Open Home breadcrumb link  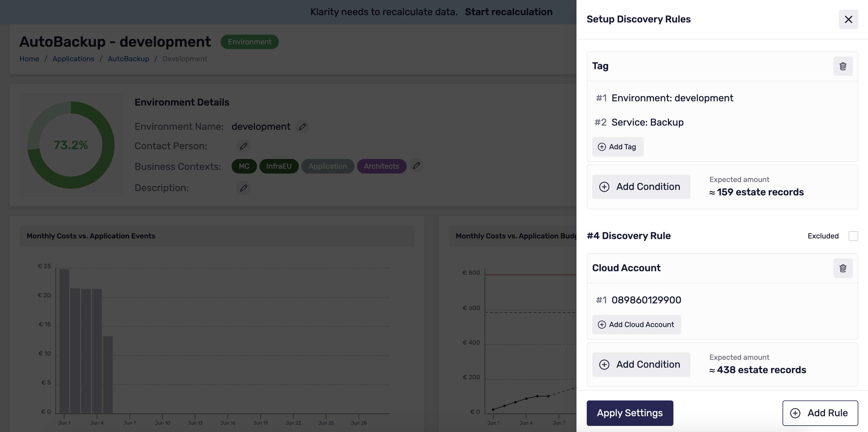[x=29, y=59]
